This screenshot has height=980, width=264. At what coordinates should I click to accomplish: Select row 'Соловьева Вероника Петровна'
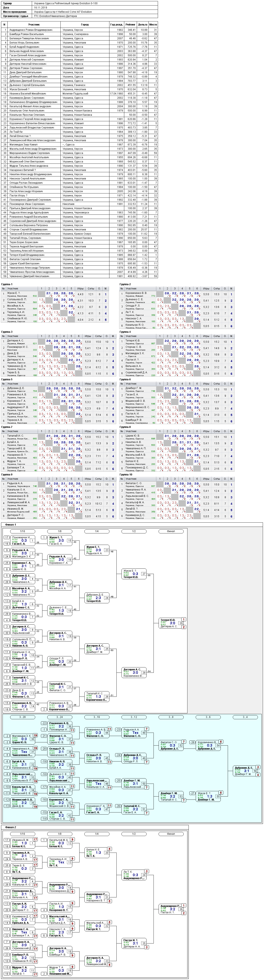coord(80,225)
